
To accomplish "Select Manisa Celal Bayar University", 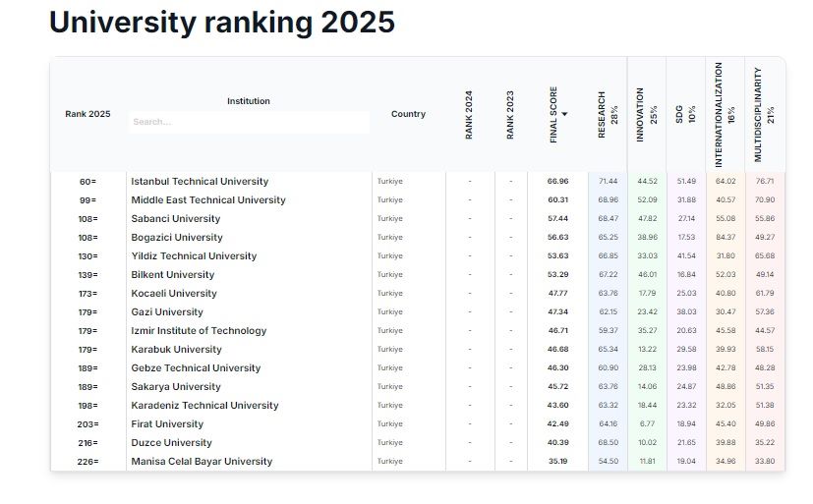I will [x=202, y=462].
